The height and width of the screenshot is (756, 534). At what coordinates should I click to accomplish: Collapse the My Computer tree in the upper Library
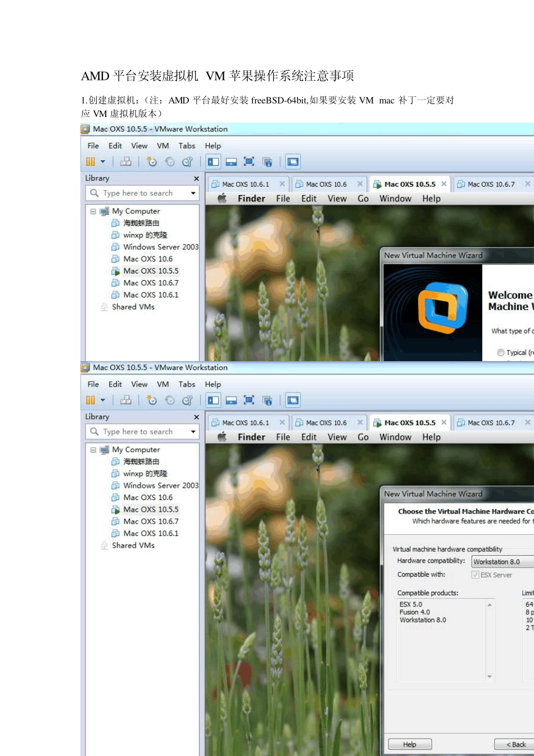[93, 211]
